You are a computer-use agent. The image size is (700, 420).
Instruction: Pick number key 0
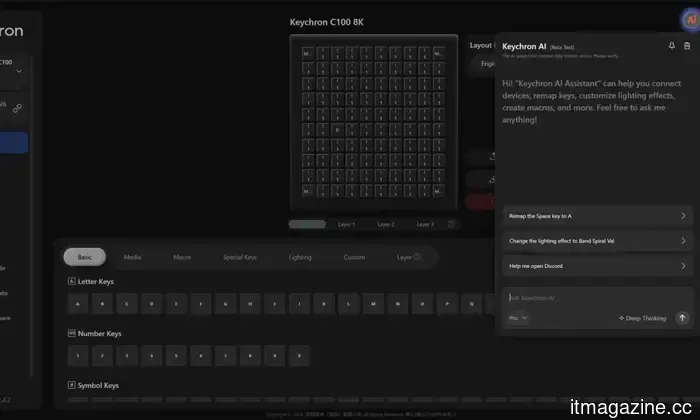[x=299, y=356]
